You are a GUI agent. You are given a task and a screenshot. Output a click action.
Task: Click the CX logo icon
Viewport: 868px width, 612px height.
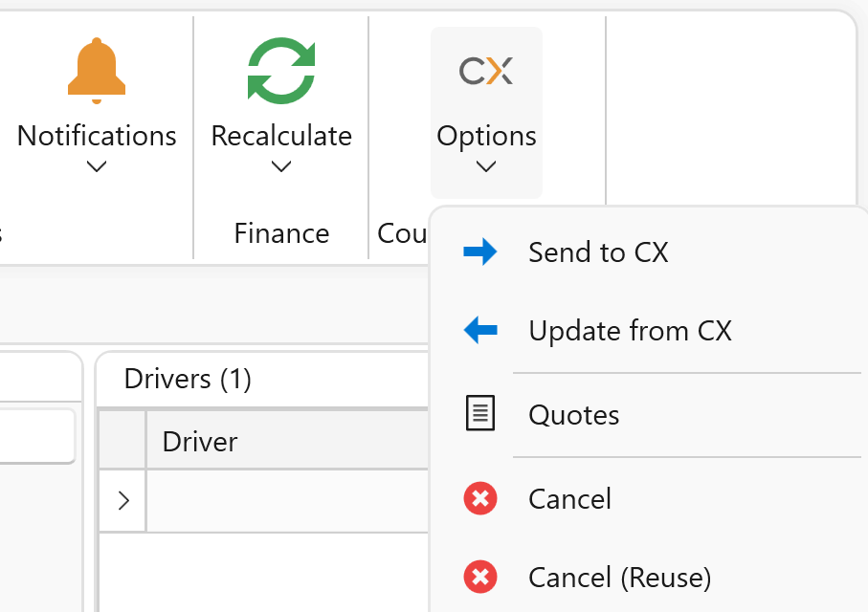[x=486, y=71]
